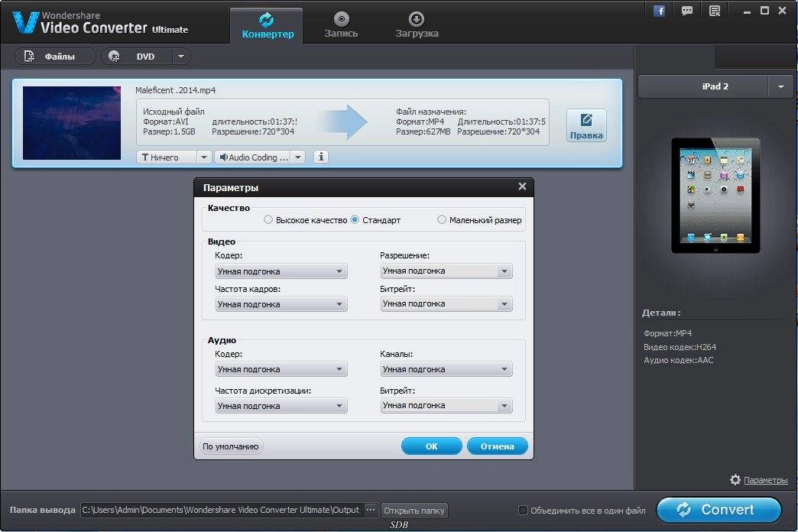The height and width of the screenshot is (532, 798).
Task: Open the Параметры link under details
Action: pos(765,480)
